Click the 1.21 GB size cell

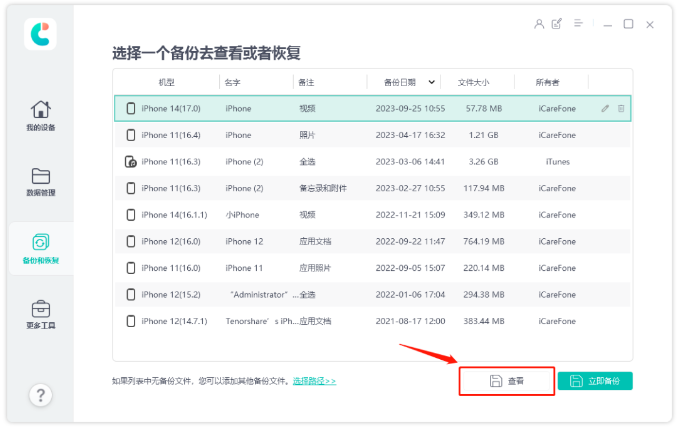click(484, 135)
